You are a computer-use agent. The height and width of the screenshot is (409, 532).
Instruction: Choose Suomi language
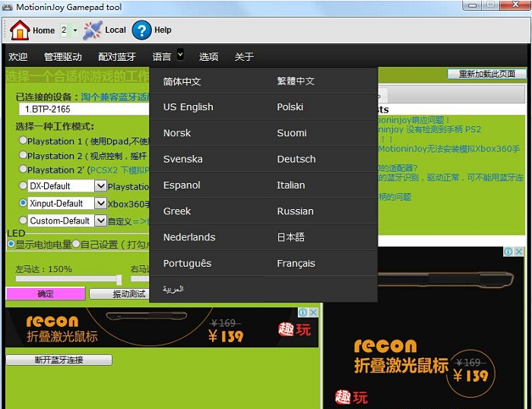point(292,133)
